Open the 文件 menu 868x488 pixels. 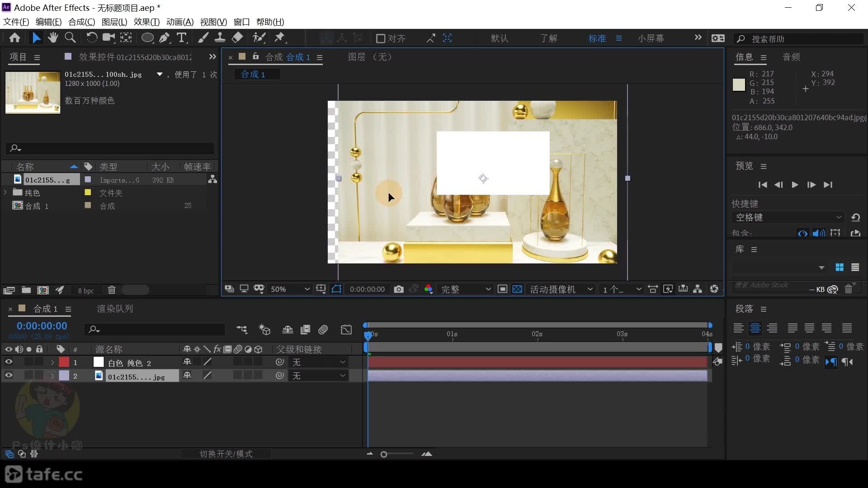(16, 22)
